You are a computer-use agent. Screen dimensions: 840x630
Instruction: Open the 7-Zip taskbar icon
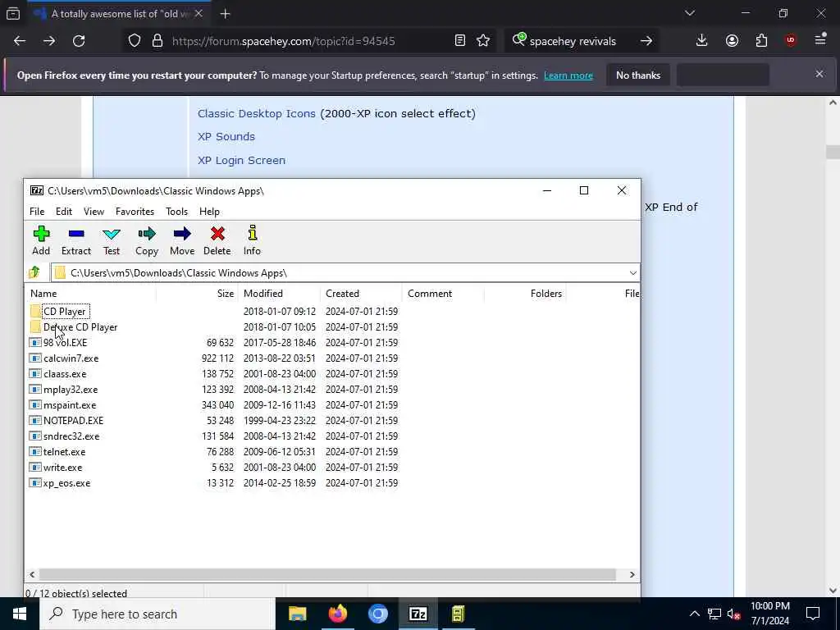pos(418,614)
